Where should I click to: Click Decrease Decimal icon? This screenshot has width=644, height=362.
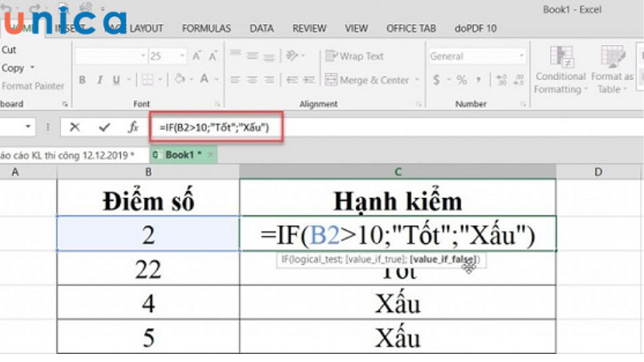pyautogui.click(x=518, y=80)
